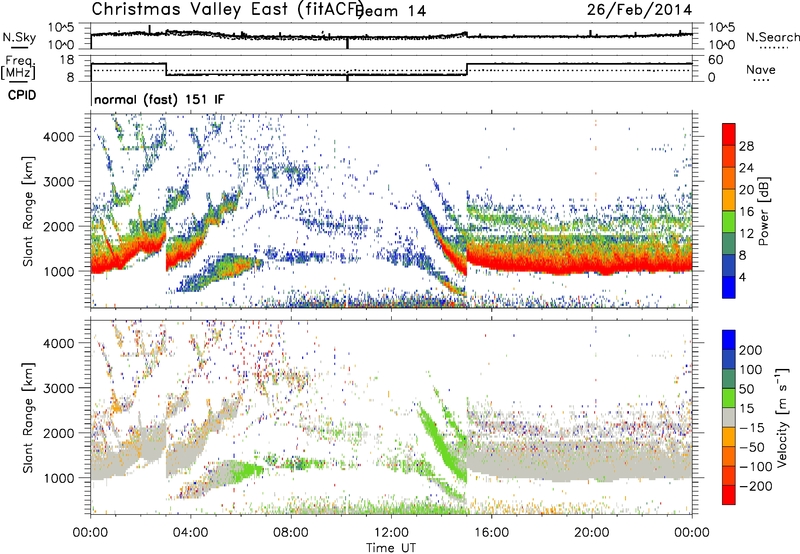Click the '60' tick on the Nave axis

[x=715, y=60]
